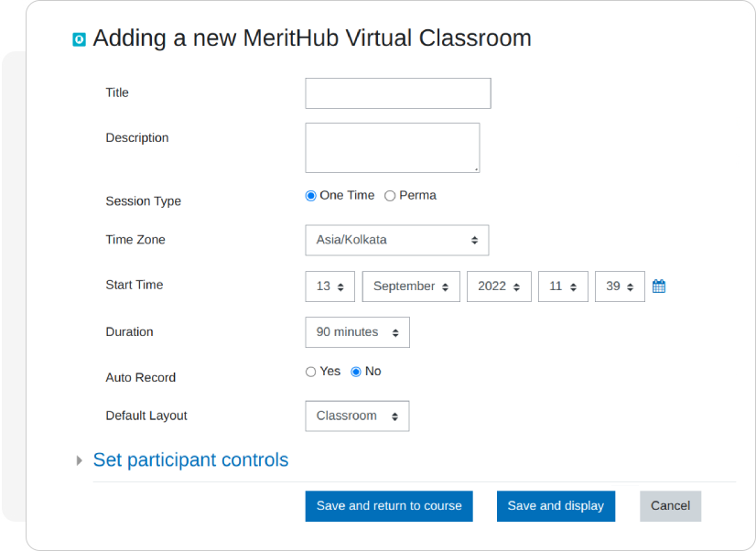Open the Start Time calendar picker icon
The image size is (756, 551).
(659, 286)
